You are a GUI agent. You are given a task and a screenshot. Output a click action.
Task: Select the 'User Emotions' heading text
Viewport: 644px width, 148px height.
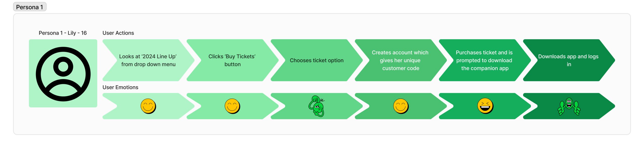(120, 87)
